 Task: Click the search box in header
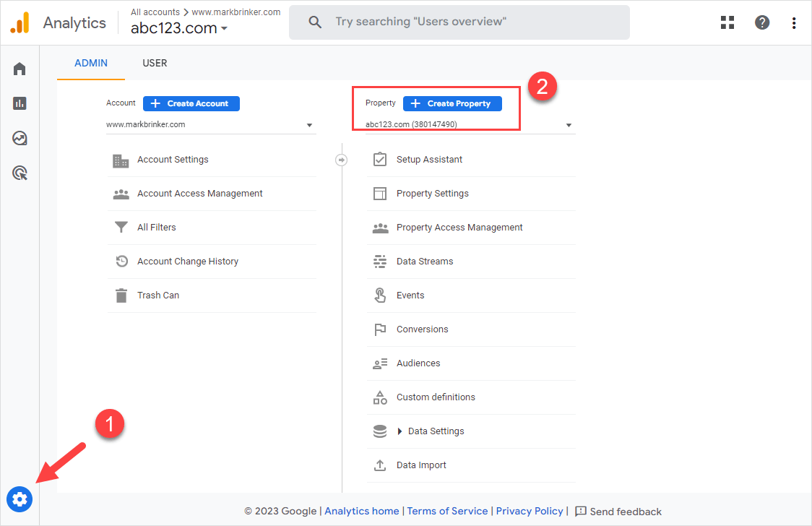pos(459,22)
